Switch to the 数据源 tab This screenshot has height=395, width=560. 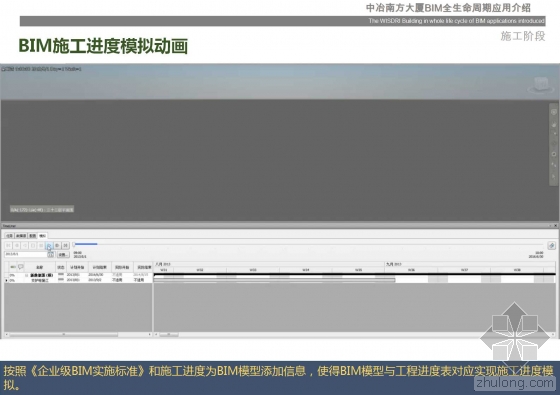(x=21, y=236)
